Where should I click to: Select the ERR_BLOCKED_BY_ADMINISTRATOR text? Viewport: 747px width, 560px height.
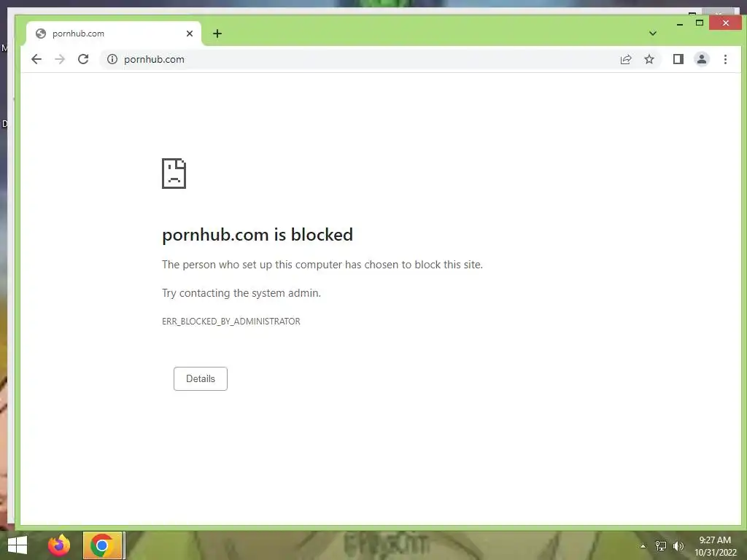[x=231, y=322]
